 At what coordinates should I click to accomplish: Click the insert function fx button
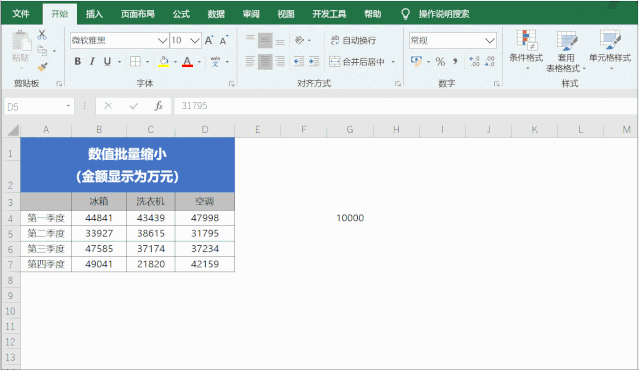coord(159,106)
